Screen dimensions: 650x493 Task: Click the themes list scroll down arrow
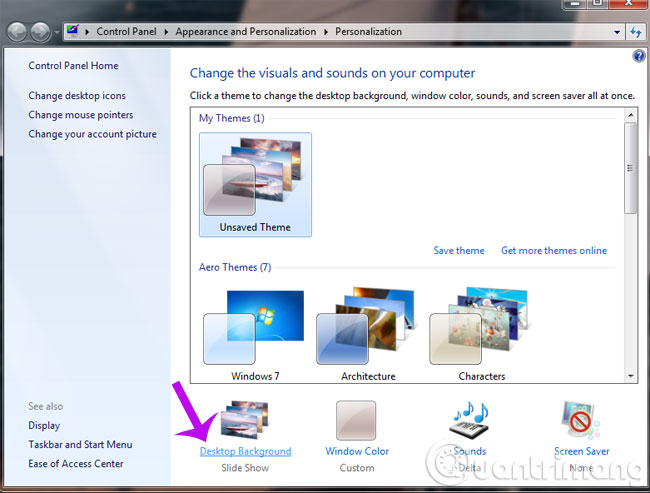[631, 376]
